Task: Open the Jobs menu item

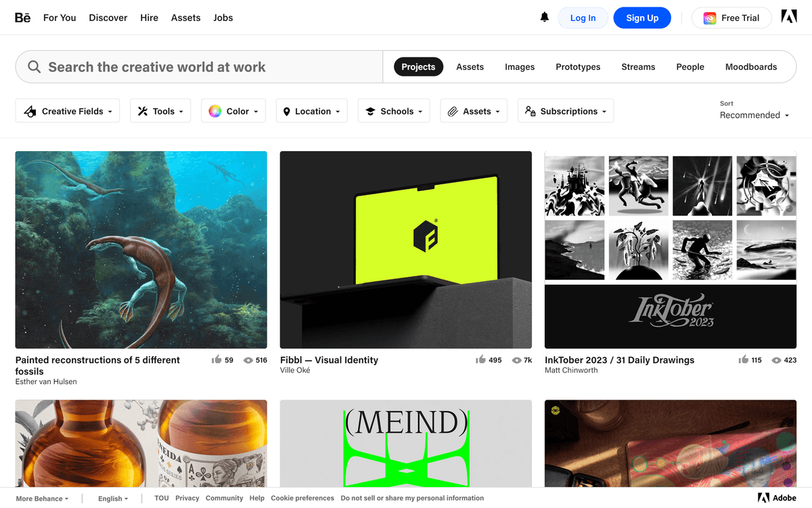Action: coord(223,18)
